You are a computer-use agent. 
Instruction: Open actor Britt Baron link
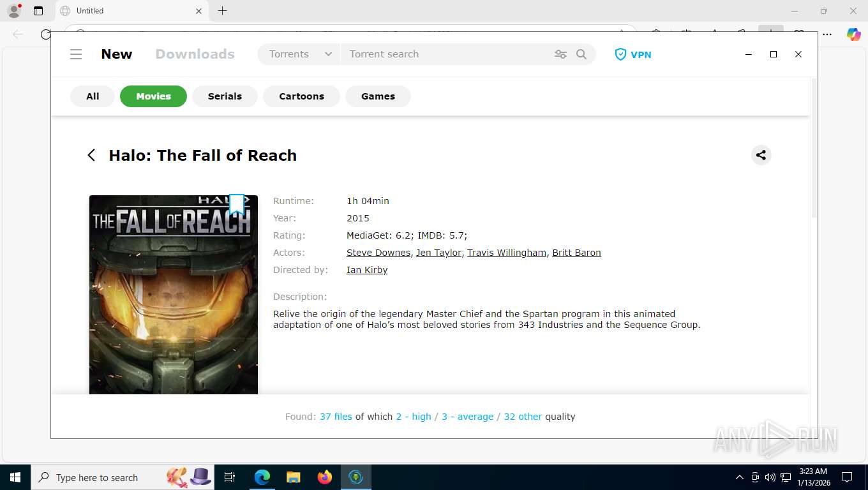tap(576, 253)
